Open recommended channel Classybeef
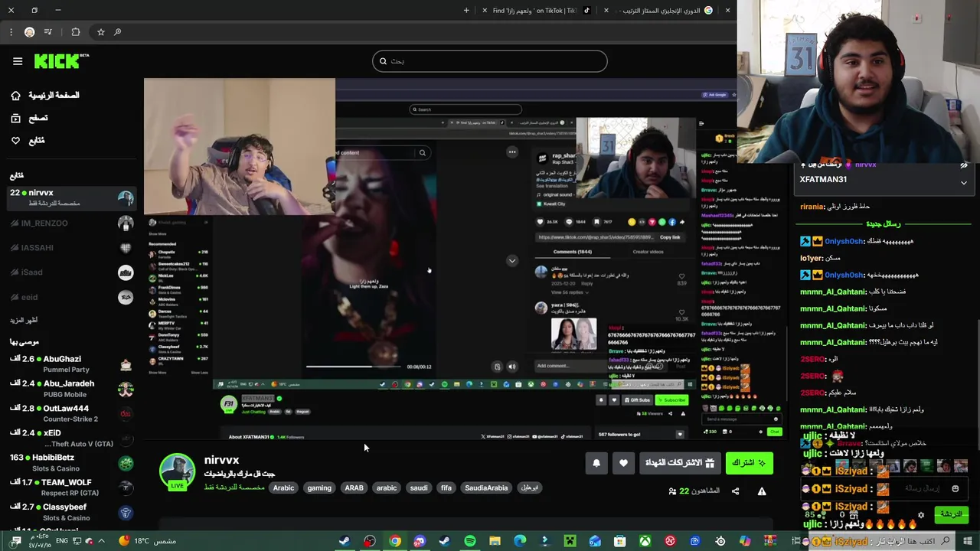The width and height of the screenshot is (980, 551). pyautogui.click(x=70, y=511)
